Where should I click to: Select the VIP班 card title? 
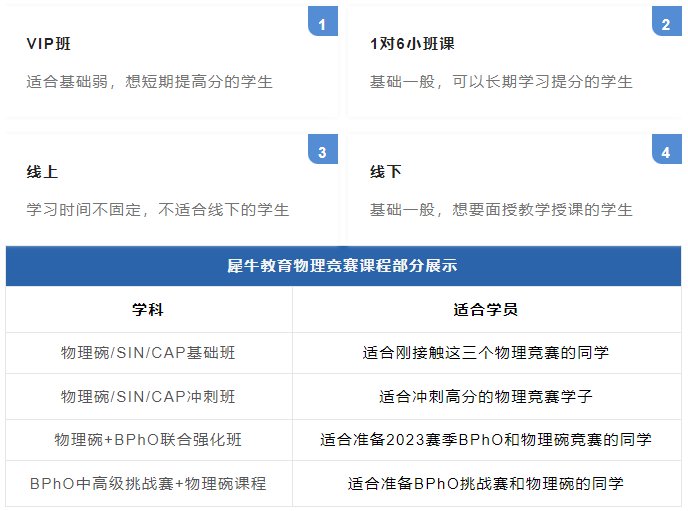coord(49,44)
